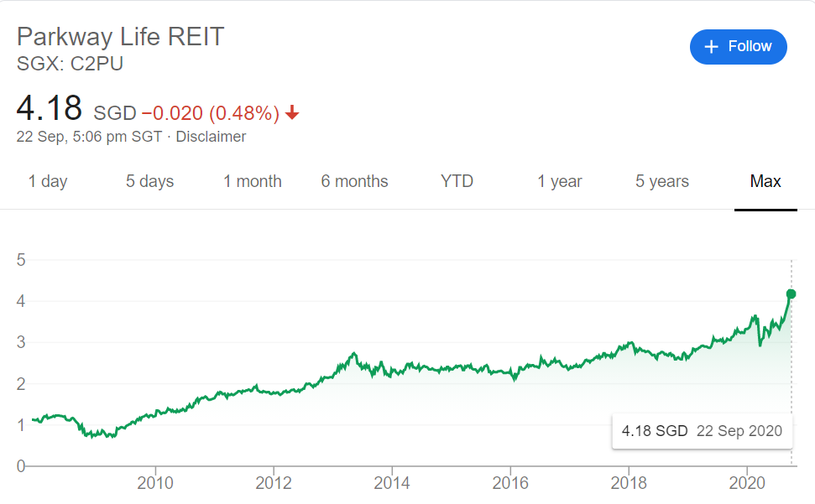Click the green endpoint dot on chart
Viewport: 815px width, 504px height.
click(791, 294)
